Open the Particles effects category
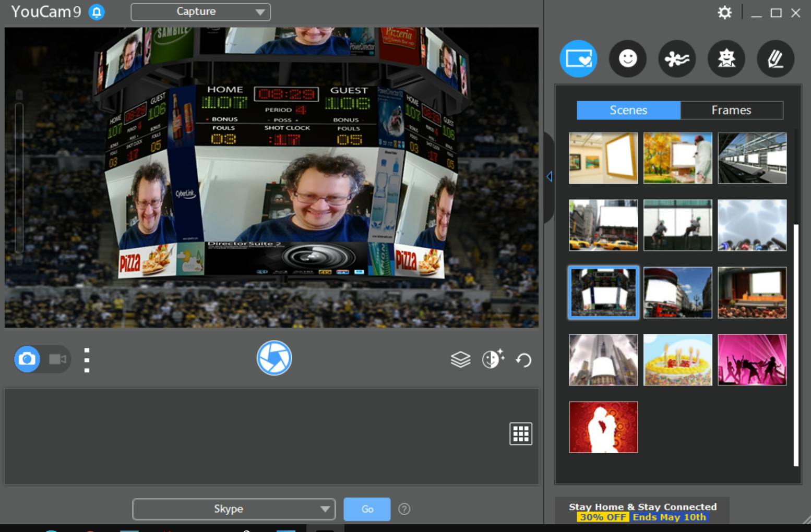Screen dimensions: 811x532 click(677, 58)
